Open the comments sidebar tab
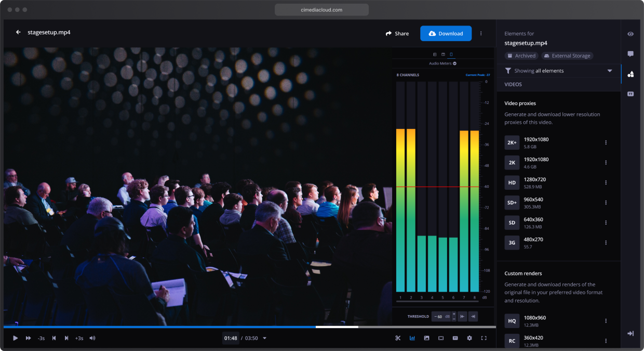This screenshot has height=351, width=644. click(630, 54)
